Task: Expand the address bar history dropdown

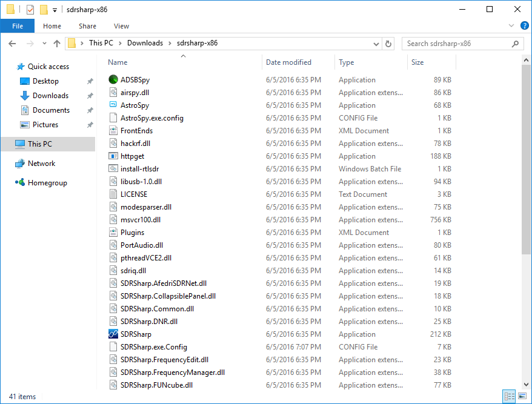Action: (376, 44)
